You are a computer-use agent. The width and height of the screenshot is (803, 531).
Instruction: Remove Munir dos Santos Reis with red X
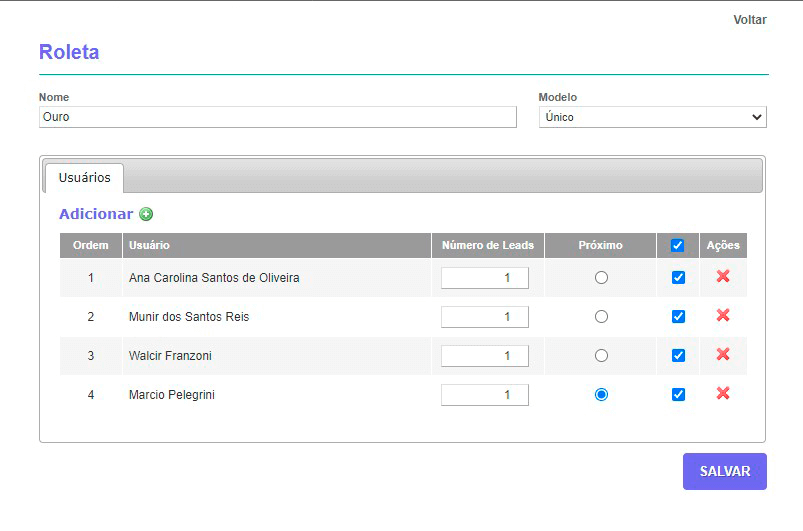click(723, 316)
